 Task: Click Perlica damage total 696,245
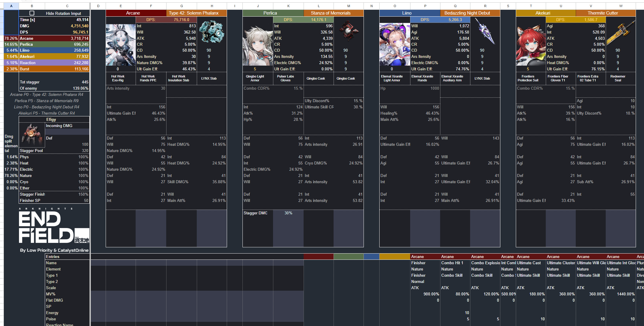pyautogui.click(x=81, y=44)
